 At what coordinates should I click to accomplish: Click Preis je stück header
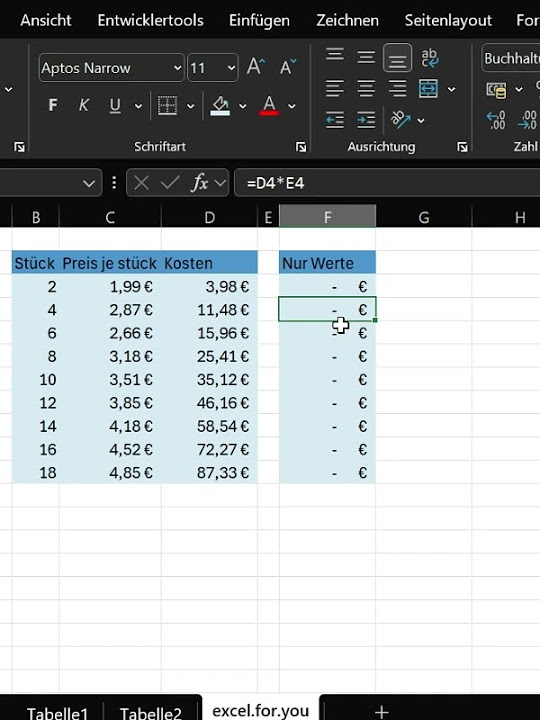[x=110, y=263]
